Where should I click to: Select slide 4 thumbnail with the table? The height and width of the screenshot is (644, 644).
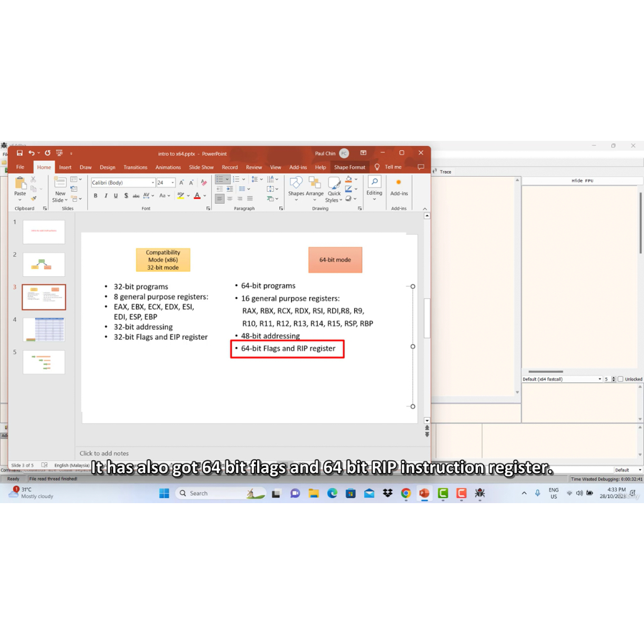click(x=43, y=330)
